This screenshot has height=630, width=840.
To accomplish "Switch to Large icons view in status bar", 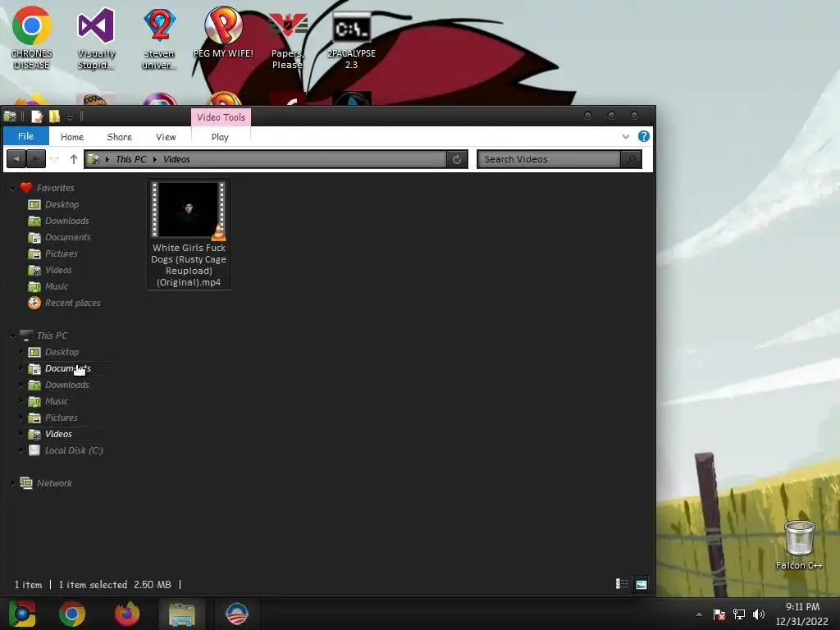I will click(x=641, y=584).
